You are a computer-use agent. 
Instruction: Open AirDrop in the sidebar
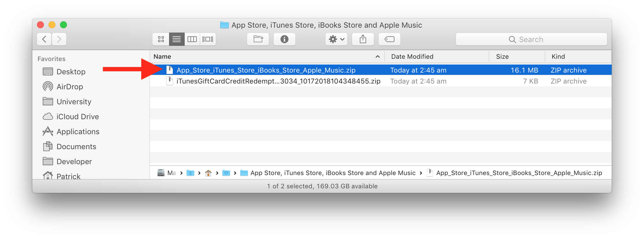point(70,87)
